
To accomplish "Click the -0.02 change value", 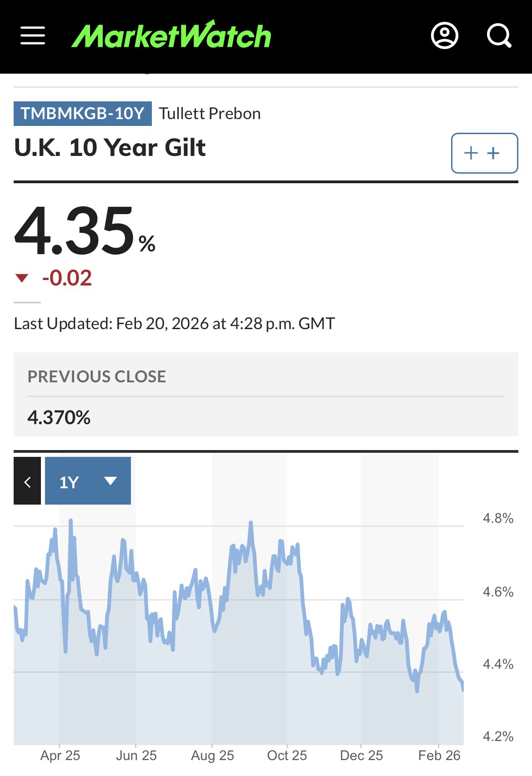I will [67, 278].
